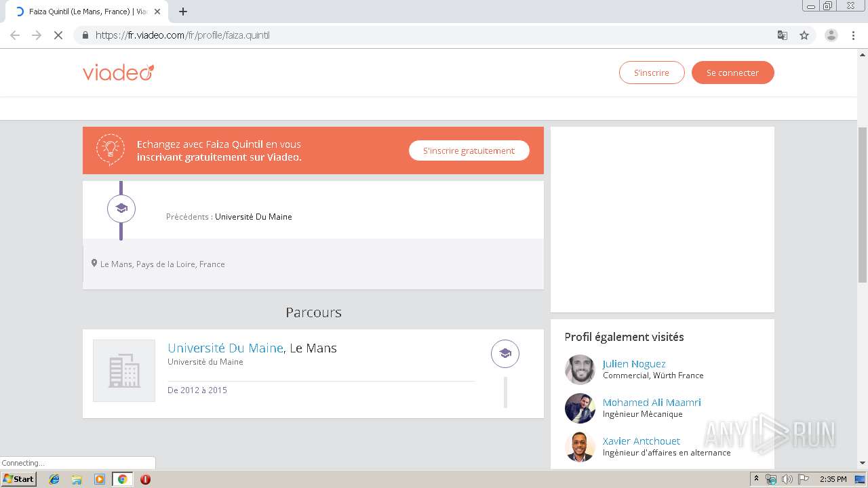
Task: Open the Windows Start menu
Action: coord(18,479)
